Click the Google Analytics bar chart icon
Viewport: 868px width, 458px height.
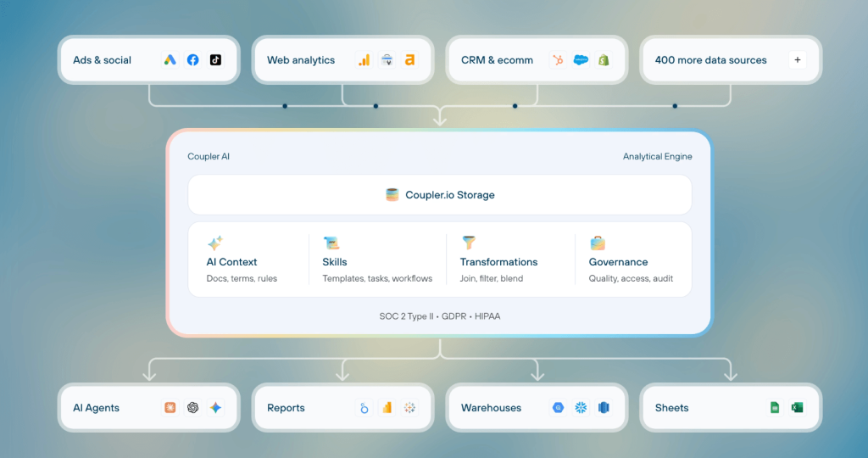(x=364, y=60)
